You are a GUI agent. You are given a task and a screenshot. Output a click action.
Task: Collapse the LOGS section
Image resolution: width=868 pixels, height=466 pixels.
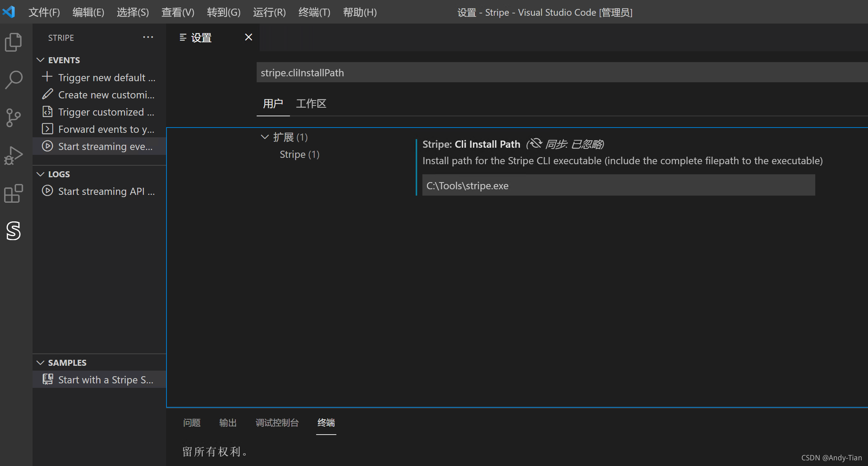point(41,174)
